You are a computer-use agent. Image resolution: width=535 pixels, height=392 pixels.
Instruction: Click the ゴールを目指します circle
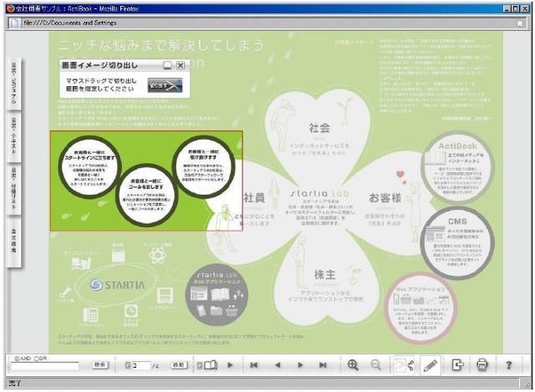tap(146, 196)
